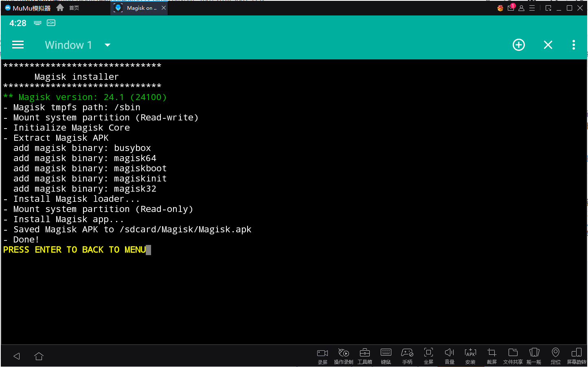This screenshot has height=367, width=588.
Task: Open location settings (定位)
Action: pos(555,356)
